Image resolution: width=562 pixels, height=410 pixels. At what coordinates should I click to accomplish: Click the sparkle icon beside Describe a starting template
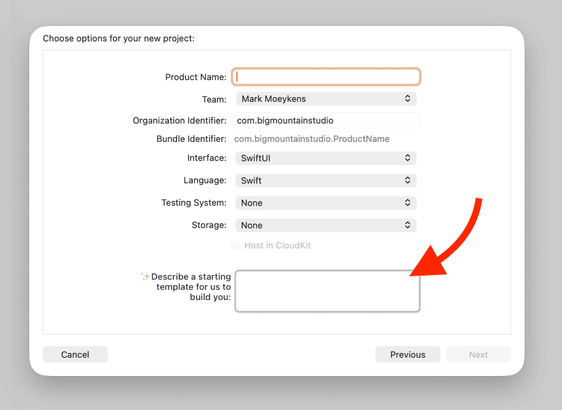145,276
